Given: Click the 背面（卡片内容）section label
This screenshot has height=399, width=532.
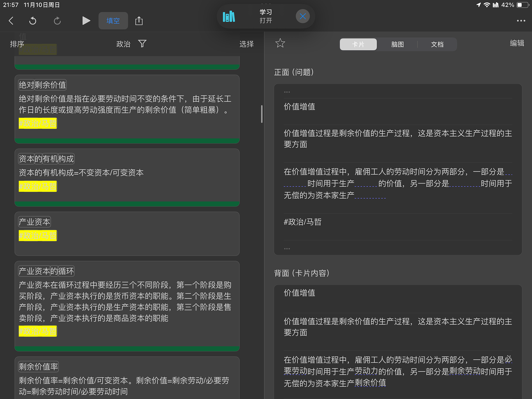Looking at the screenshot, I should (x=302, y=273).
